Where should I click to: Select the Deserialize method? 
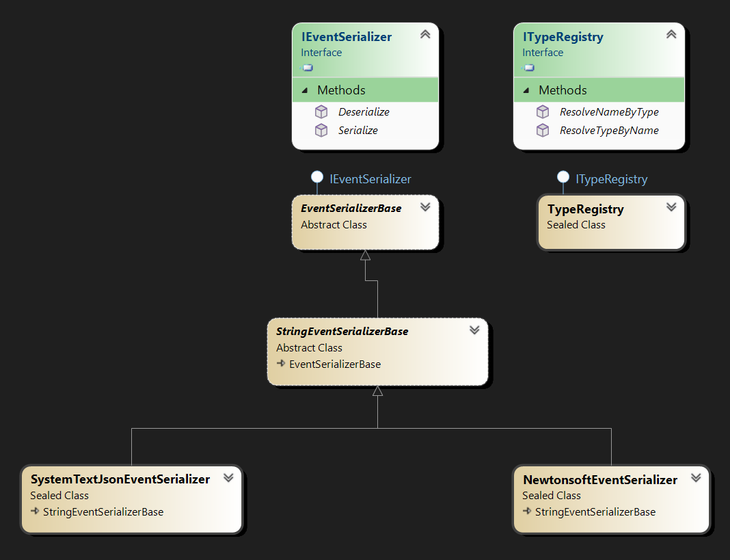pos(364,112)
